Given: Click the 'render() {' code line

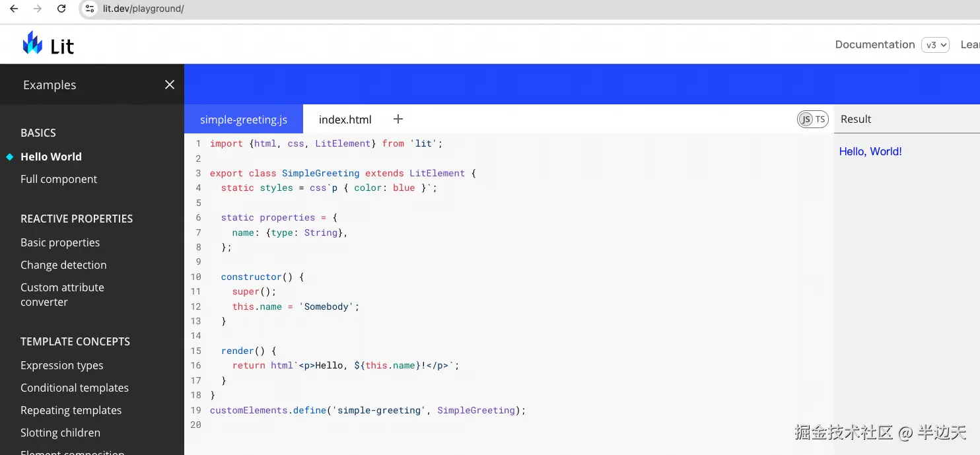Looking at the screenshot, I should (x=249, y=351).
